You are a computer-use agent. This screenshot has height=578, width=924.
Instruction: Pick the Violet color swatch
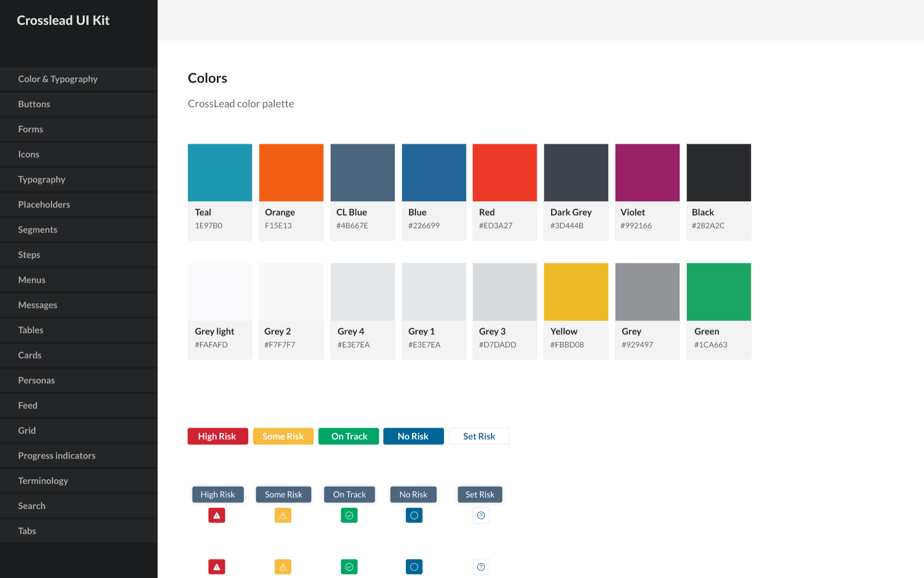[x=647, y=173]
